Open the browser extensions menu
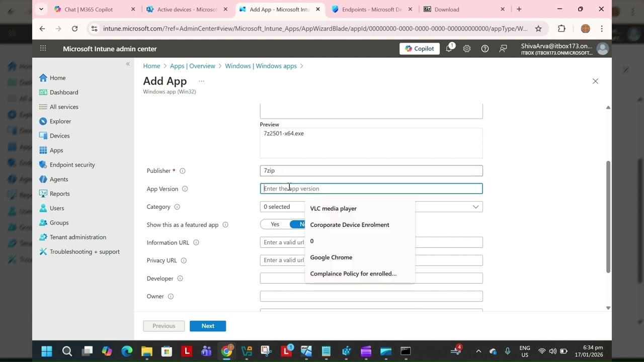Viewport: 644px width, 362px height. click(x=561, y=29)
